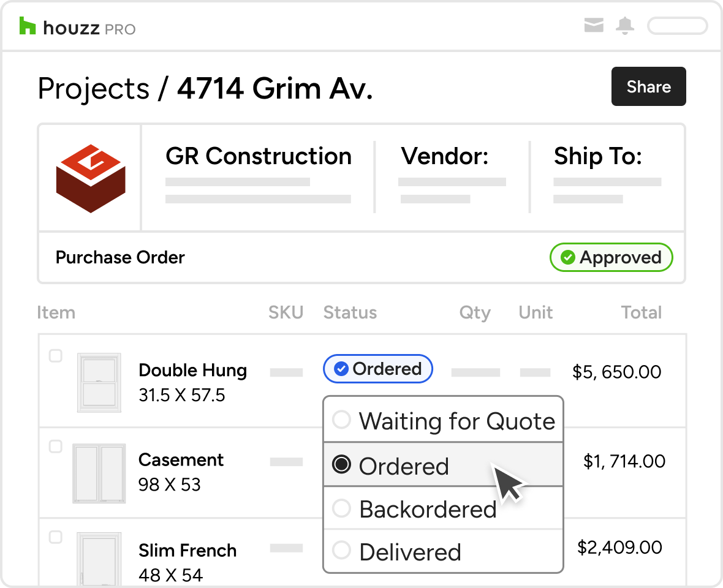Check the Double Hung item checkbox
Image resolution: width=723 pixels, height=588 pixels.
tap(56, 356)
